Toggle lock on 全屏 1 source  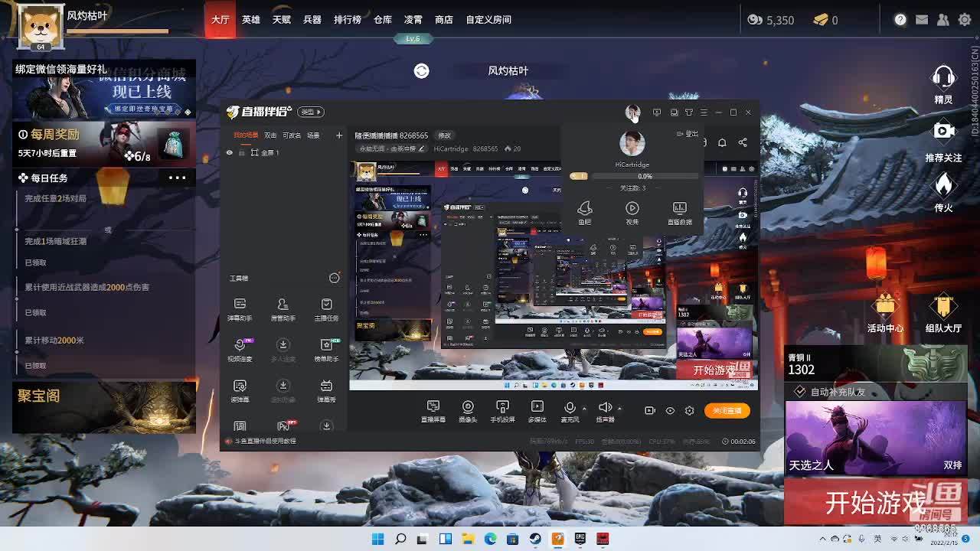[x=242, y=153]
